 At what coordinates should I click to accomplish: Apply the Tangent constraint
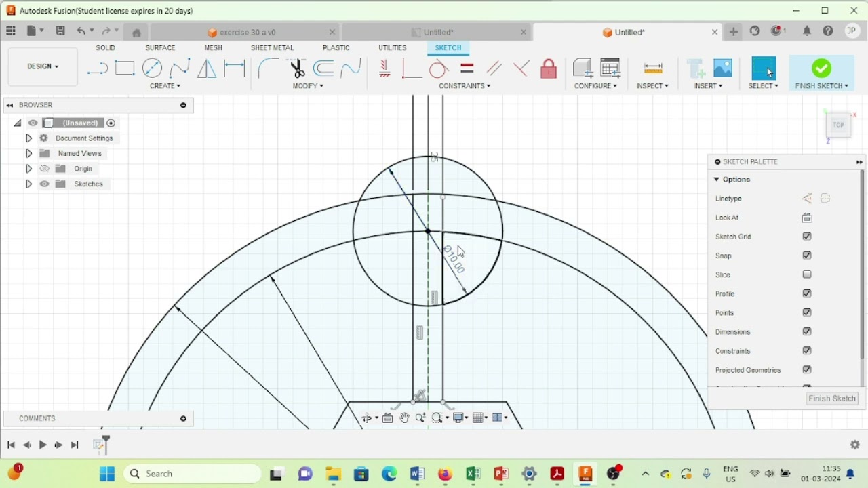pyautogui.click(x=439, y=68)
